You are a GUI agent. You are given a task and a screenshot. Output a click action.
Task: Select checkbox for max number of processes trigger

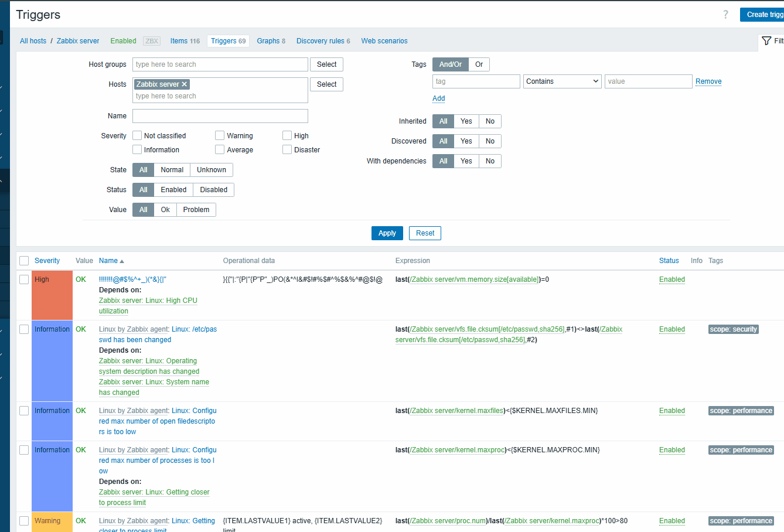pyautogui.click(x=24, y=450)
